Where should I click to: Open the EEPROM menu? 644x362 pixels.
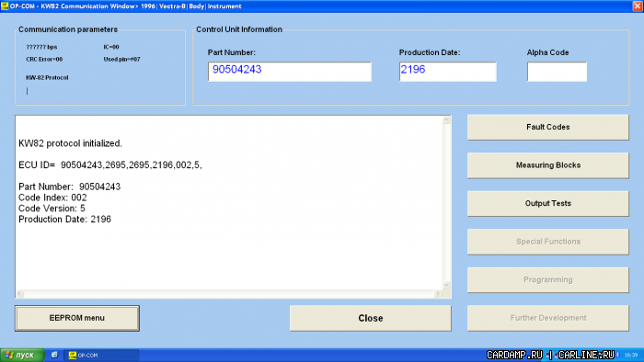point(77,318)
